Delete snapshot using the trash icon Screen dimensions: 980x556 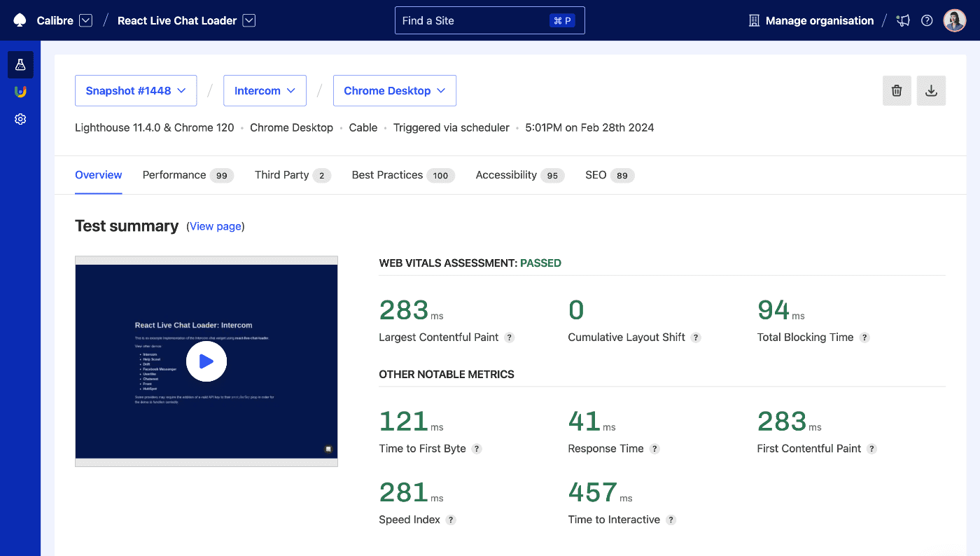(897, 91)
